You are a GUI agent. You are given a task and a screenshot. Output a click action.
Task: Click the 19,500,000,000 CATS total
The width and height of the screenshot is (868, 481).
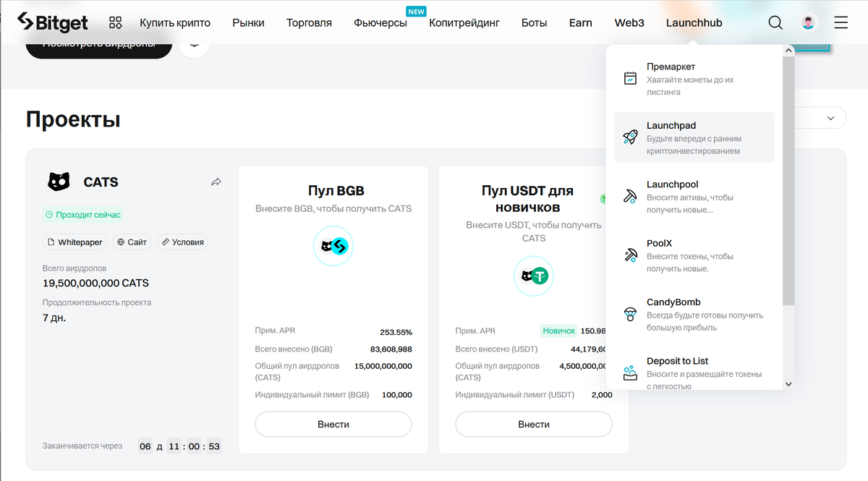click(x=95, y=283)
